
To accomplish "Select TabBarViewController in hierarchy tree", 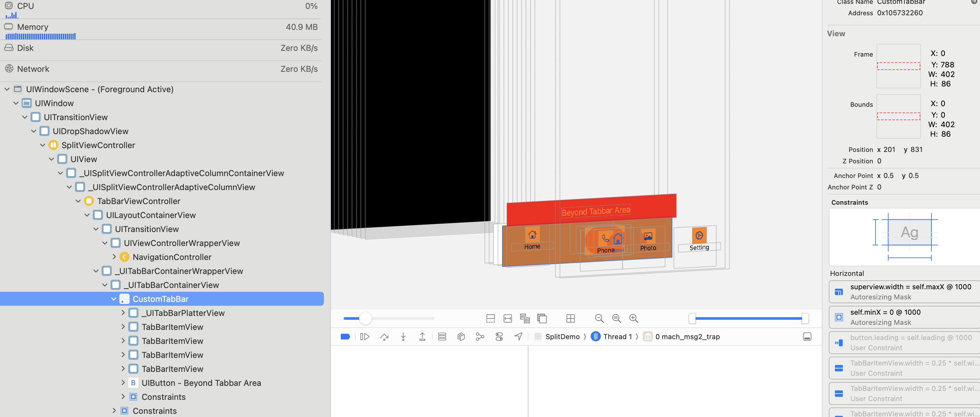I will [138, 201].
